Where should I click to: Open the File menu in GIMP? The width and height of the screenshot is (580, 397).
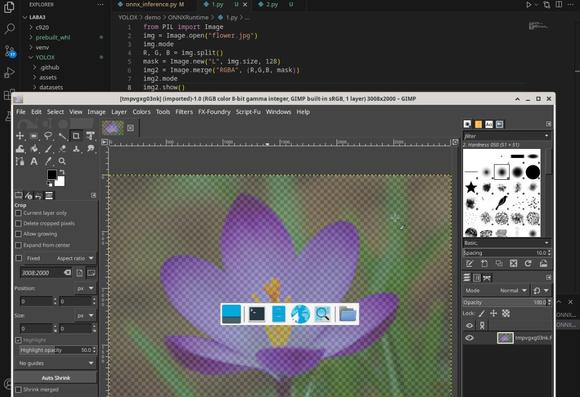pos(21,112)
